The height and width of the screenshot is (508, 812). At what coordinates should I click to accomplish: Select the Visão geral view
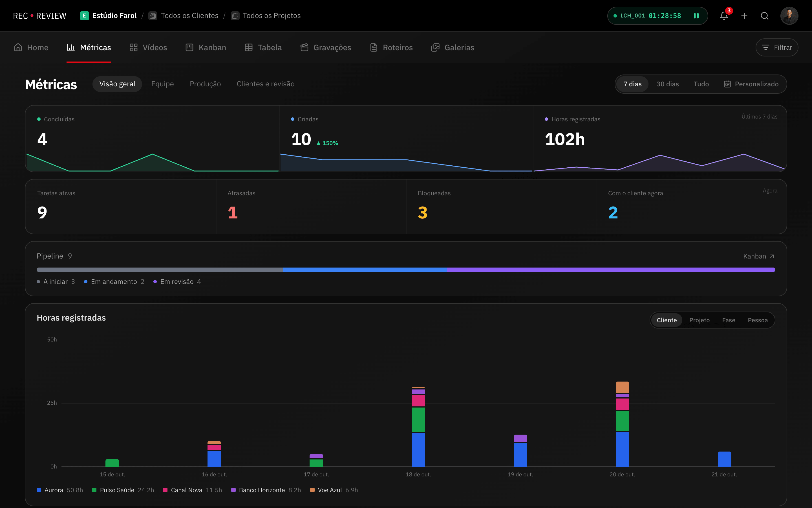(x=117, y=84)
